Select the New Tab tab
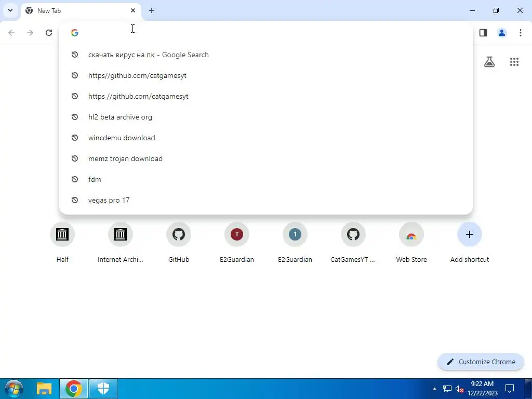Screen dimensions: 532x399 coord(81,11)
